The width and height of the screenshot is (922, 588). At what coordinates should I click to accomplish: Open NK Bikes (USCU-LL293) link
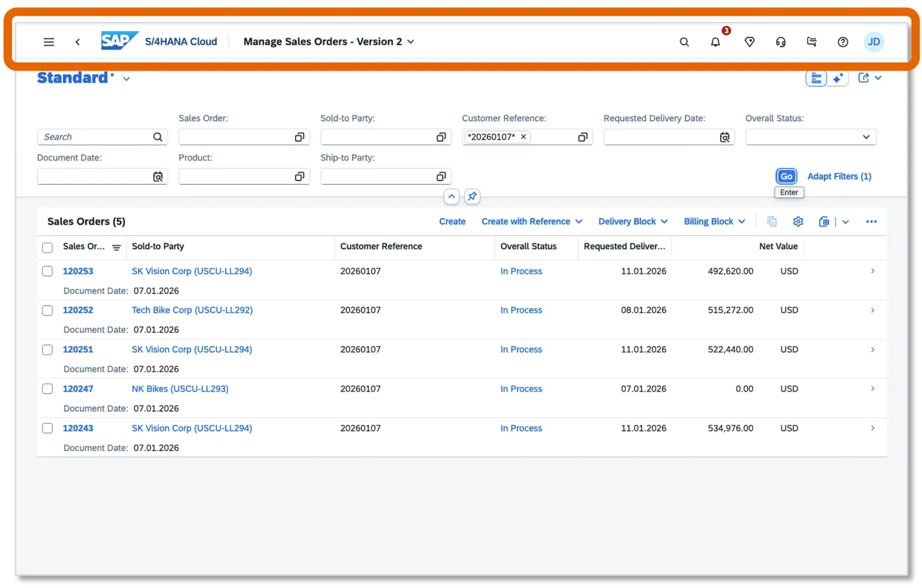tap(180, 389)
